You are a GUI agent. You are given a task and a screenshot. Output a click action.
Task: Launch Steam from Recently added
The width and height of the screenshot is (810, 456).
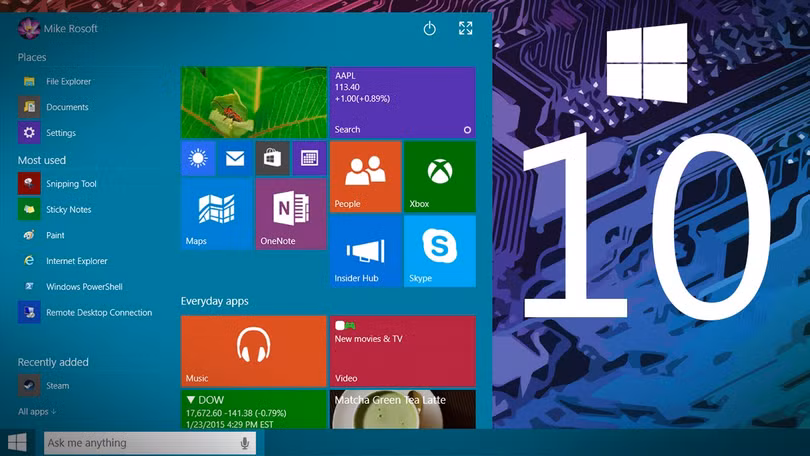point(44,386)
